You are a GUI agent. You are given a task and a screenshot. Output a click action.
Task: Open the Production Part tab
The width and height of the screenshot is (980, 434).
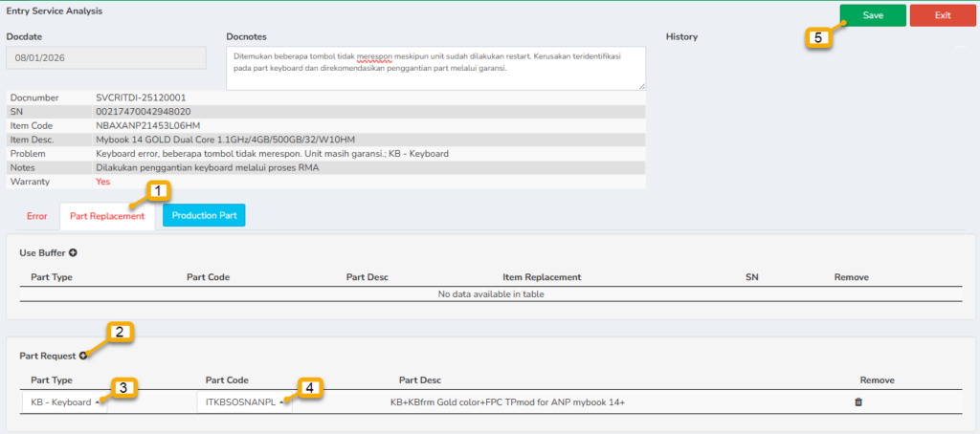point(204,216)
